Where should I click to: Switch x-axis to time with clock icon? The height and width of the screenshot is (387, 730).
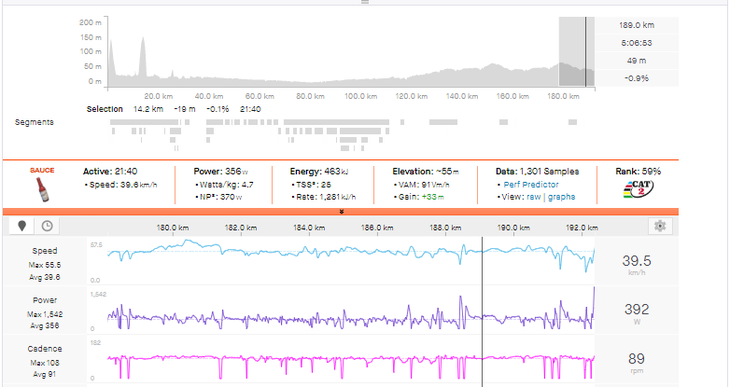click(47, 226)
